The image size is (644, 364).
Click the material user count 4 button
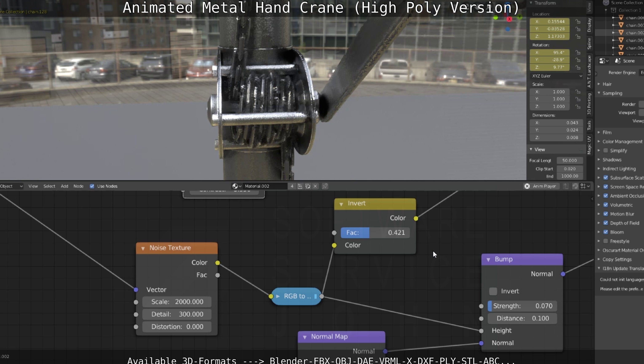[x=292, y=186]
